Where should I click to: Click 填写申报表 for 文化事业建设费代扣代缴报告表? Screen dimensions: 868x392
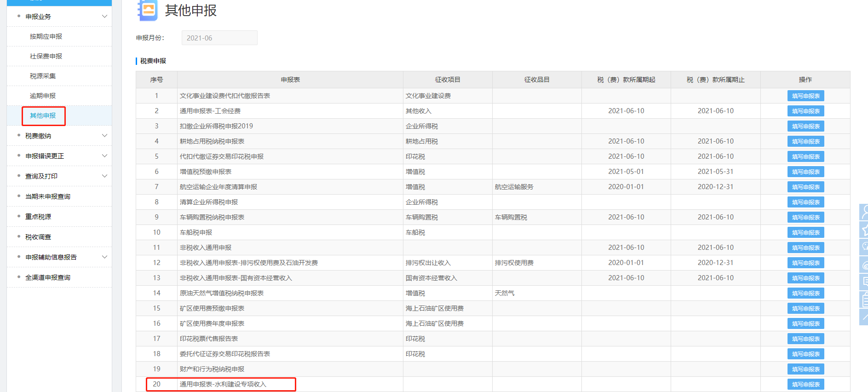pos(805,96)
